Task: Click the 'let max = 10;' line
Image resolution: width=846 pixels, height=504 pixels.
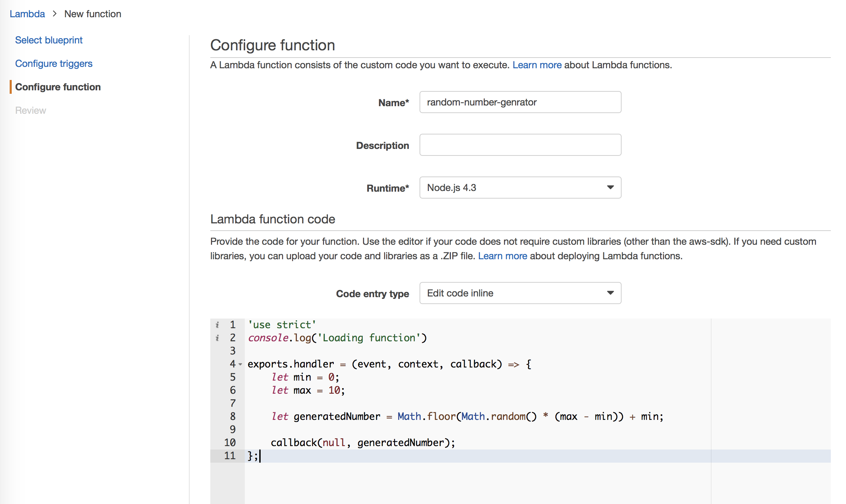Action: tap(308, 390)
